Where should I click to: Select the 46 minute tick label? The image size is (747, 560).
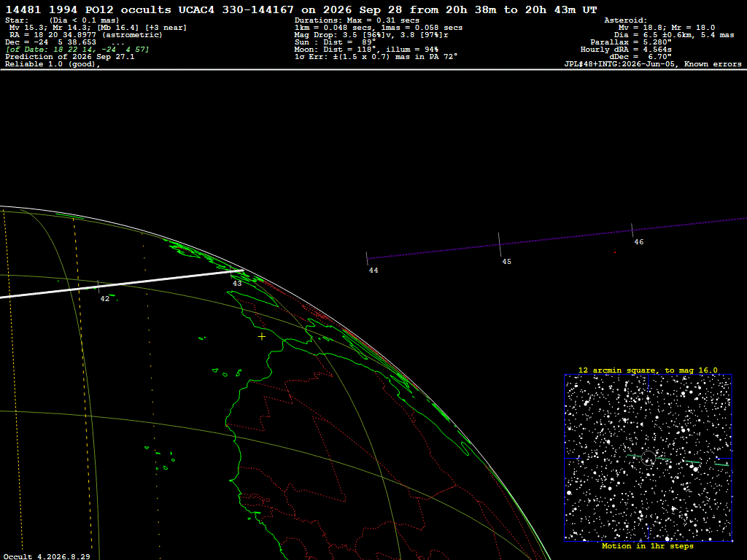(x=639, y=242)
